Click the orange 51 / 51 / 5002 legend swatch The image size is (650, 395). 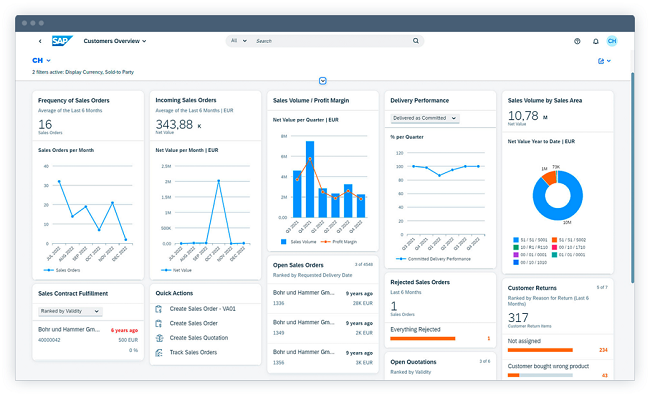[x=554, y=240]
